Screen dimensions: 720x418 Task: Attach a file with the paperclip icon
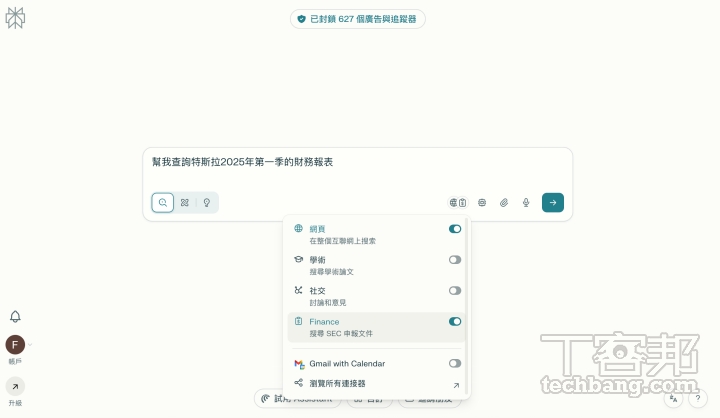[504, 203]
